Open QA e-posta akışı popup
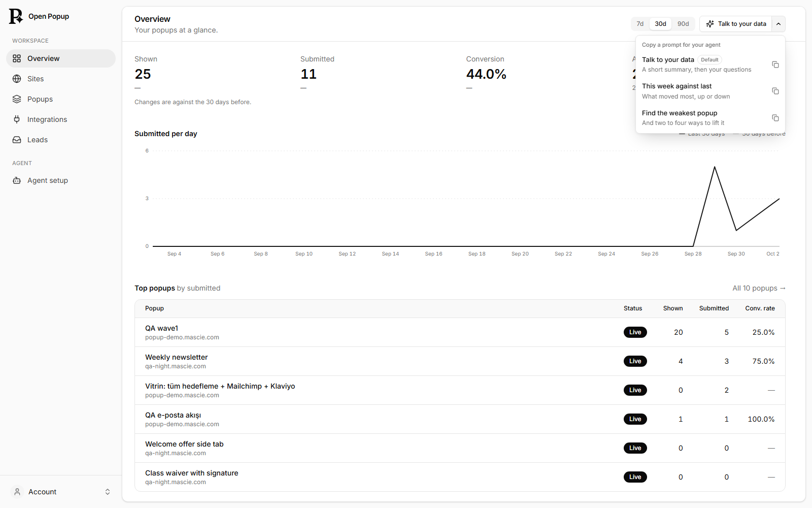This screenshot has height=508, width=812. pyautogui.click(x=460, y=419)
